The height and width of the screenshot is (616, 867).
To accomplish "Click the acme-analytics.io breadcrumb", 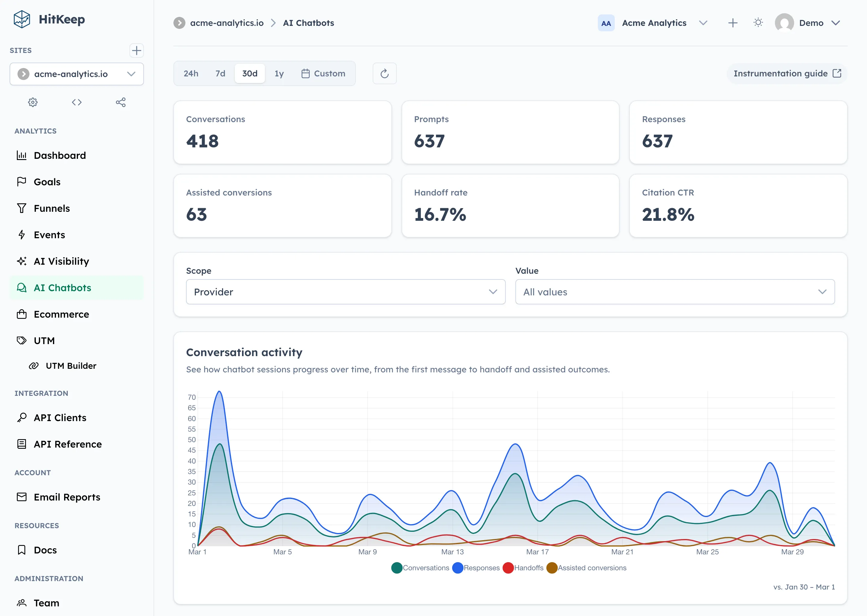I will tap(227, 23).
